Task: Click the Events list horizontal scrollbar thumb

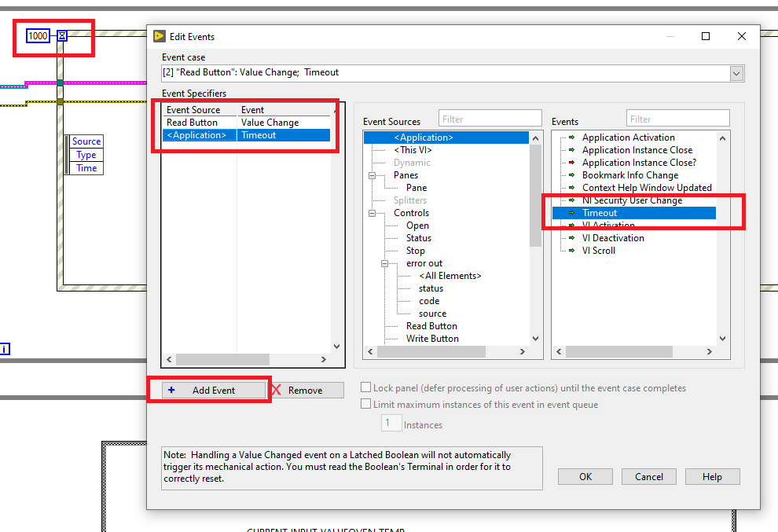Action: point(619,351)
